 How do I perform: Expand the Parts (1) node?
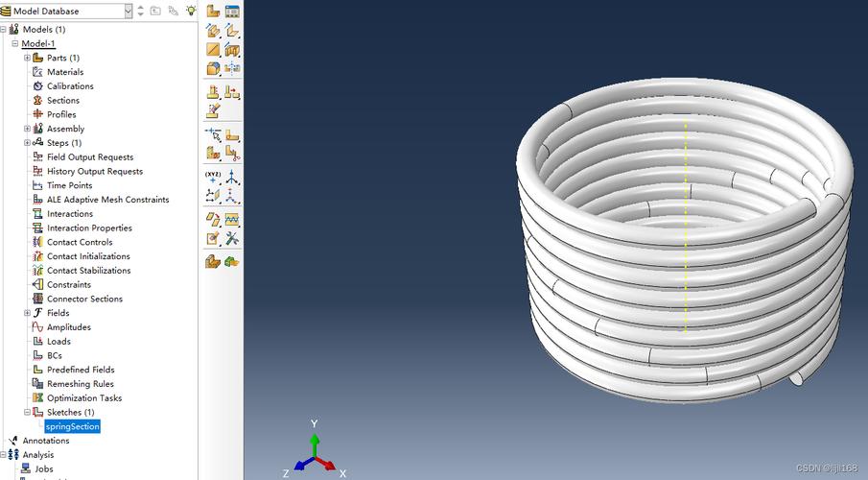[27, 58]
